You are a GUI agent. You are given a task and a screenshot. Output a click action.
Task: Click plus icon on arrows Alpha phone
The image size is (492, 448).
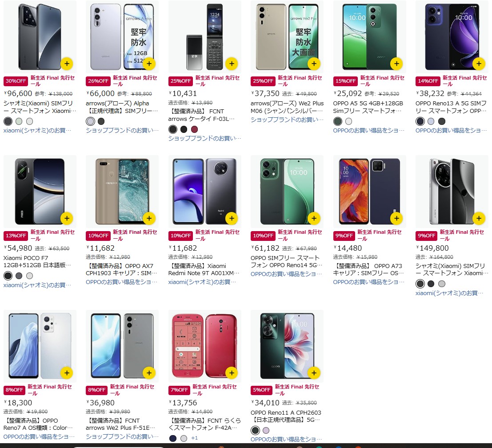pos(149,64)
